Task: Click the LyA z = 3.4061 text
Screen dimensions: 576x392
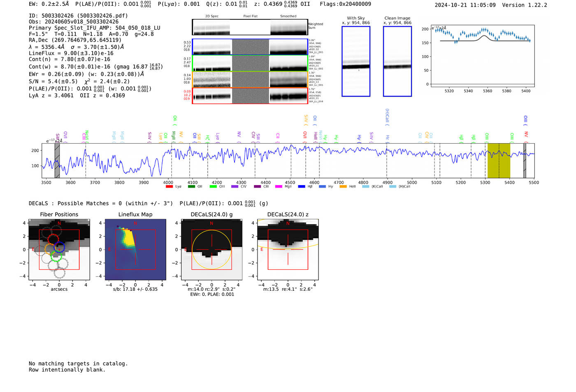Action: [x=51, y=95]
